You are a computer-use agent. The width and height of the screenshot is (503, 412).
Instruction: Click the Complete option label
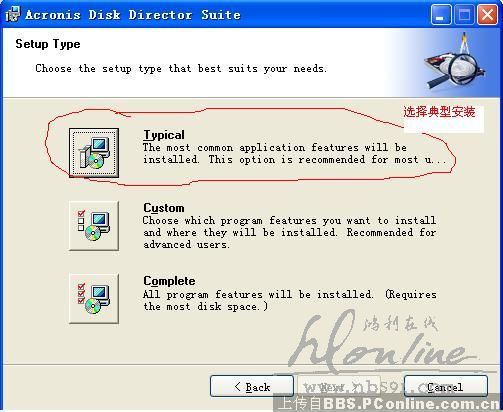[169, 281]
